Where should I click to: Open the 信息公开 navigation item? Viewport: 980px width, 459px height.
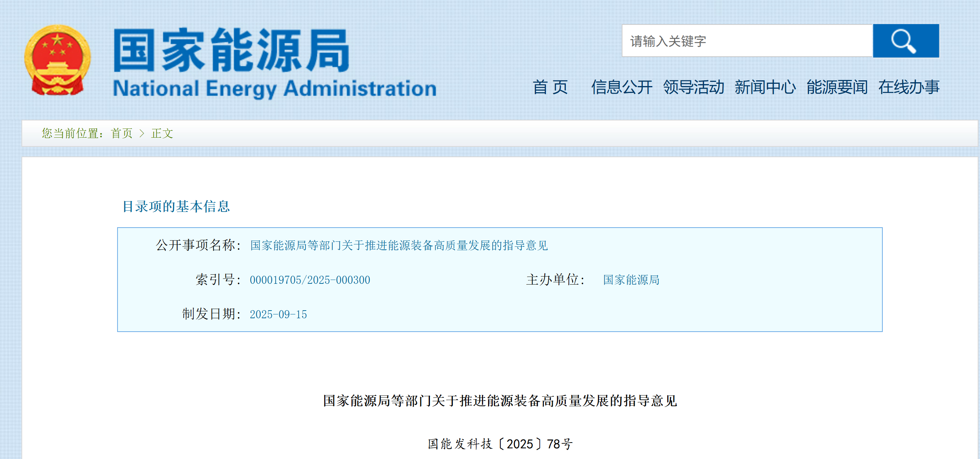point(622,87)
